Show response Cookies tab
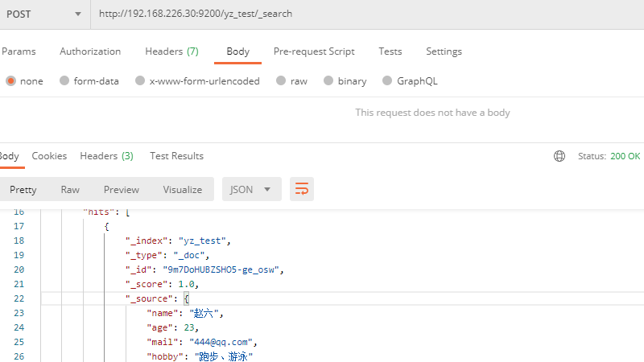The image size is (644, 362). [x=49, y=156]
